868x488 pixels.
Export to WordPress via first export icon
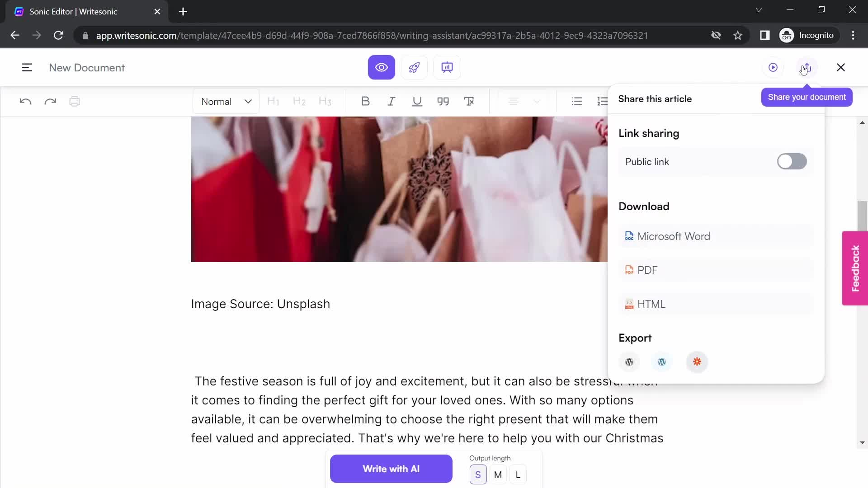pos(630,361)
